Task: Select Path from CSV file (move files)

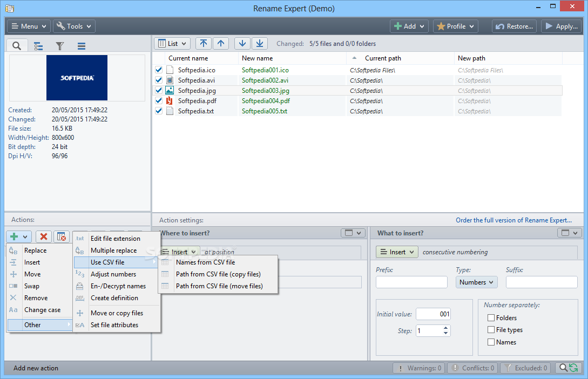Action: [219, 286]
